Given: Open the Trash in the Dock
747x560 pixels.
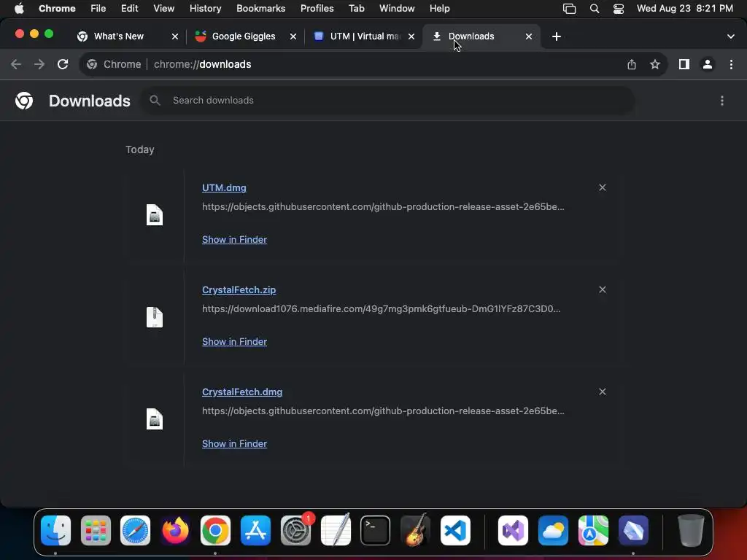Looking at the screenshot, I should point(691,530).
